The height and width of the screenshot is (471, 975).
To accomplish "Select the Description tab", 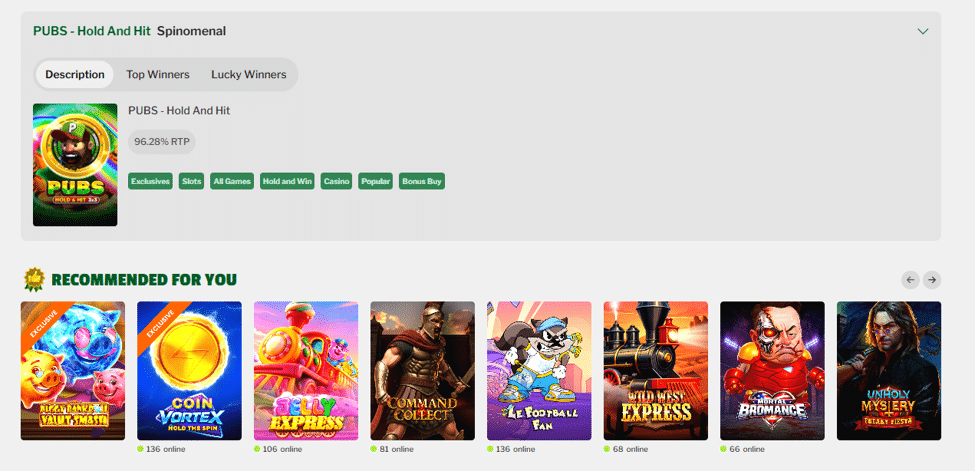I will tap(75, 75).
